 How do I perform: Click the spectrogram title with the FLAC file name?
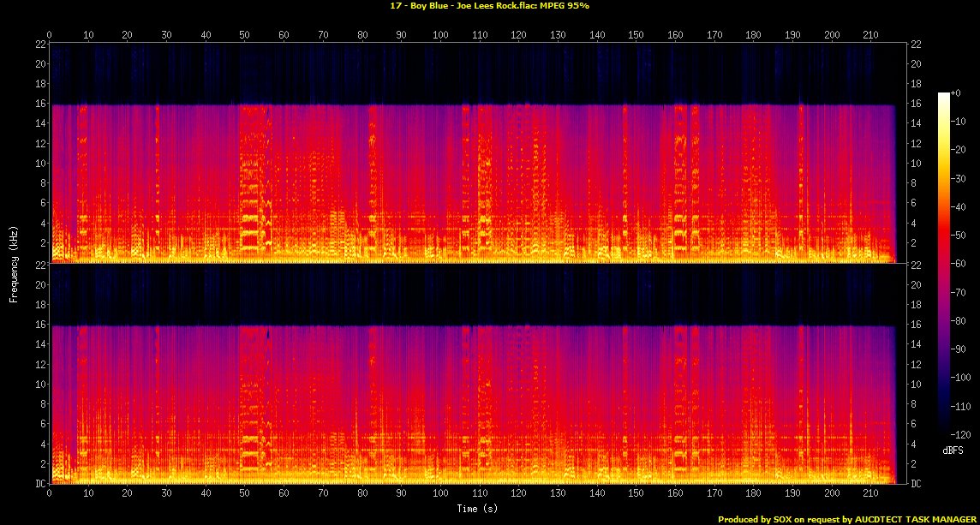pos(489,5)
